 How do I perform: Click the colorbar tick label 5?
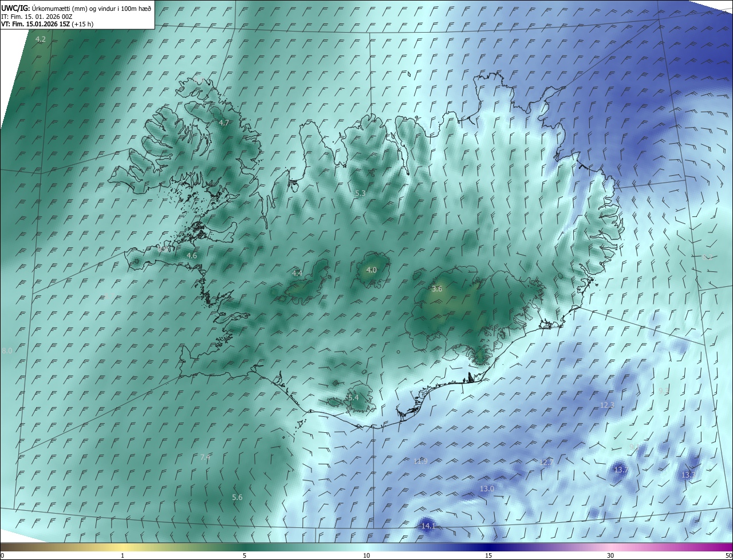coord(245,555)
